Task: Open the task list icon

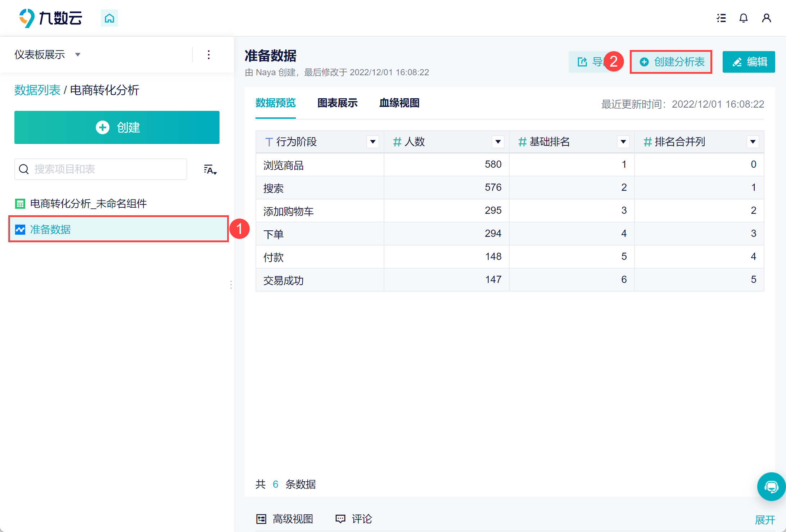Action: (721, 18)
